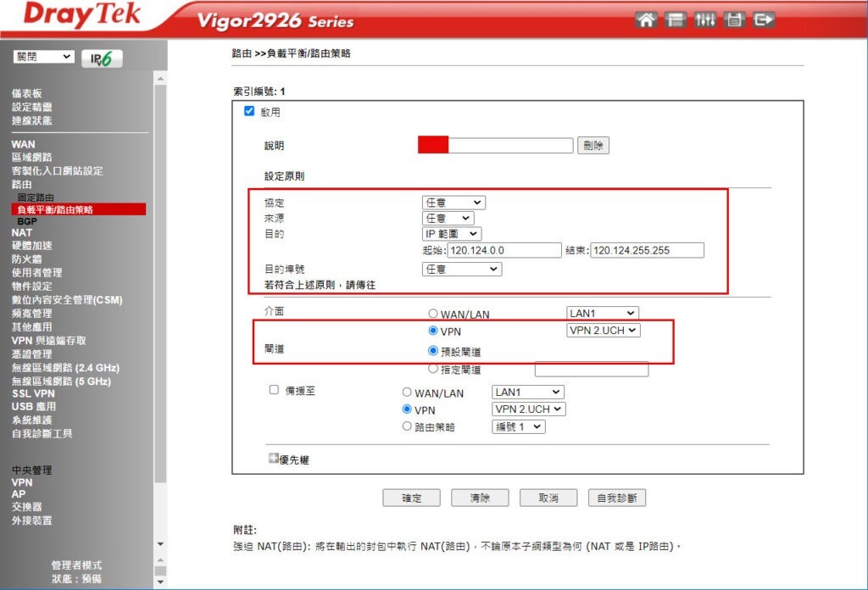Viewport: 868px width, 590px height.
Task: Open 儀表板 in sidebar
Action: [26, 93]
